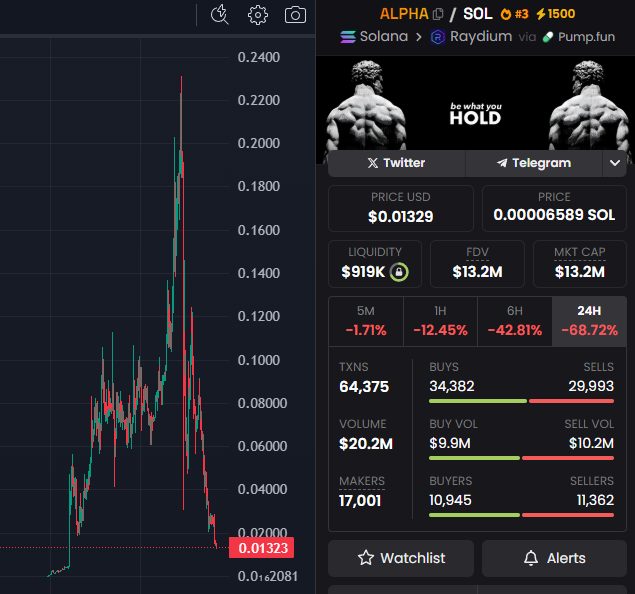The width and height of the screenshot is (635, 594).
Task: Open Alerts for this pair
Action: pyautogui.click(x=554, y=558)
